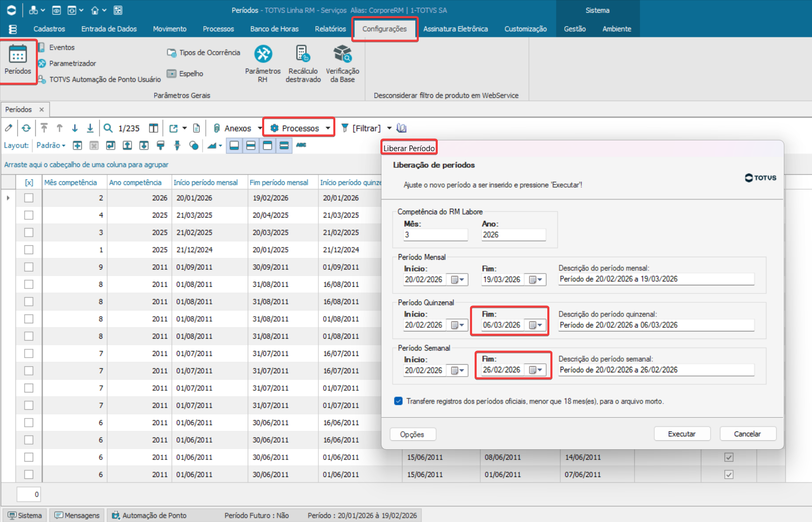Click the export arrow icon in the toolbar
The width and height of the screenshot is (812, 522).
point(174,128)
